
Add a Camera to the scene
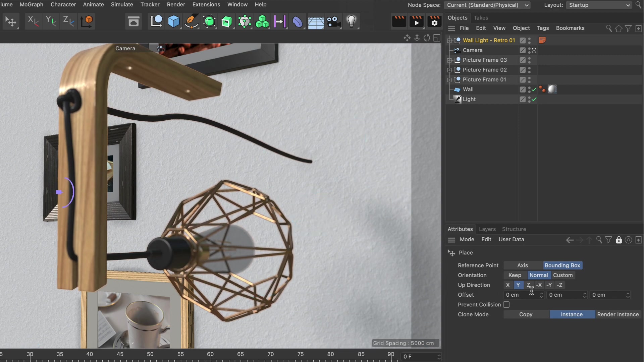pyautogui.click(x=333, y=21)
